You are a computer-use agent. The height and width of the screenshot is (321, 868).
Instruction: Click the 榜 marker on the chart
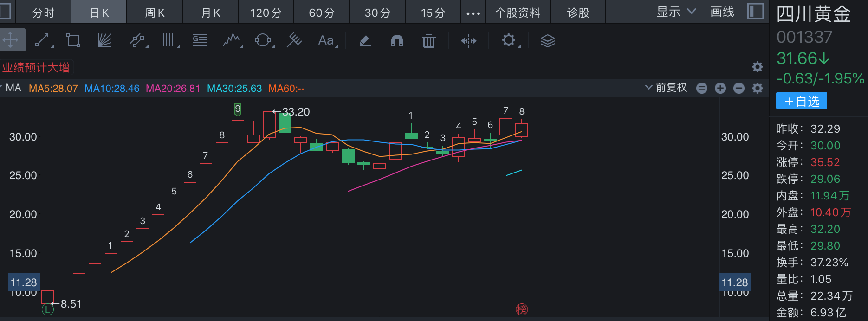click(x=522, y=309)
